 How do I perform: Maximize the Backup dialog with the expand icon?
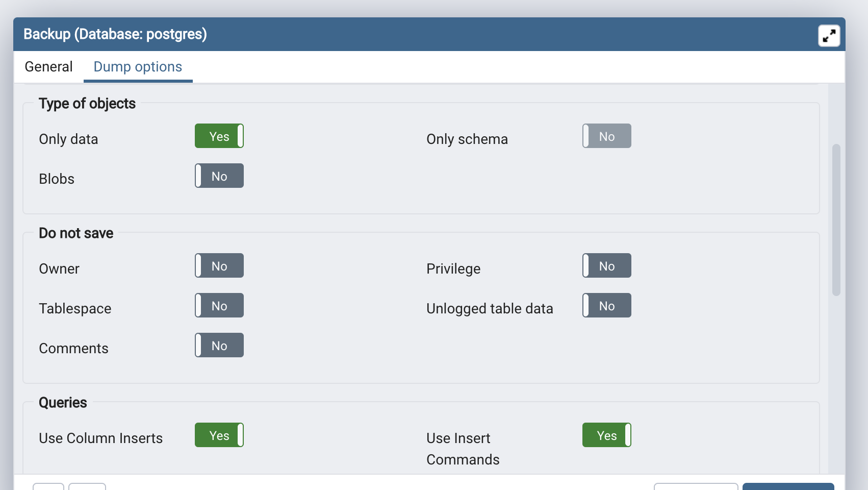tap(829, 36)
